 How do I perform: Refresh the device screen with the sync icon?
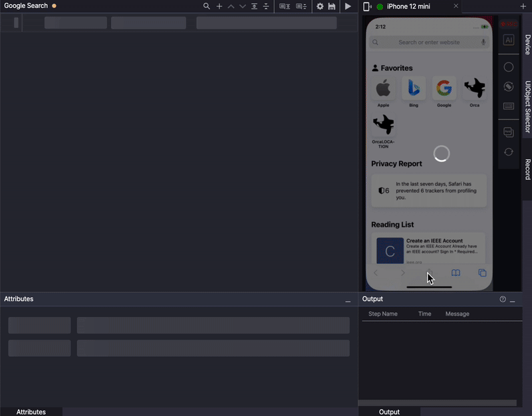[x=508, y=152]
